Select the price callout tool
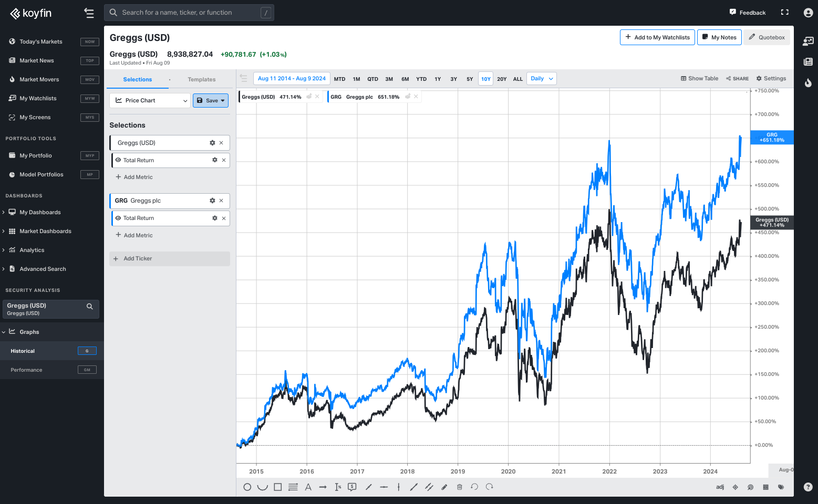Image resolution: width=818 pixels, height=504 pixels. 353,487
